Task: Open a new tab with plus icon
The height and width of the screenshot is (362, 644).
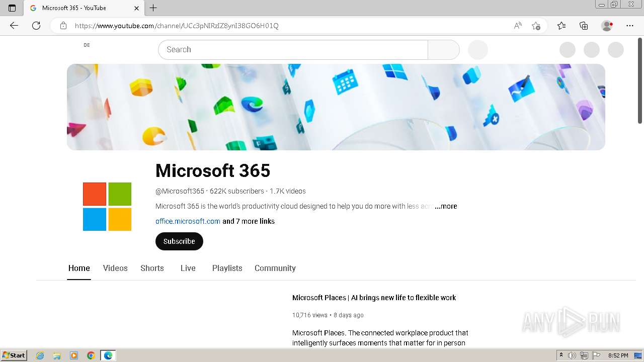Action: pos(153,8)
